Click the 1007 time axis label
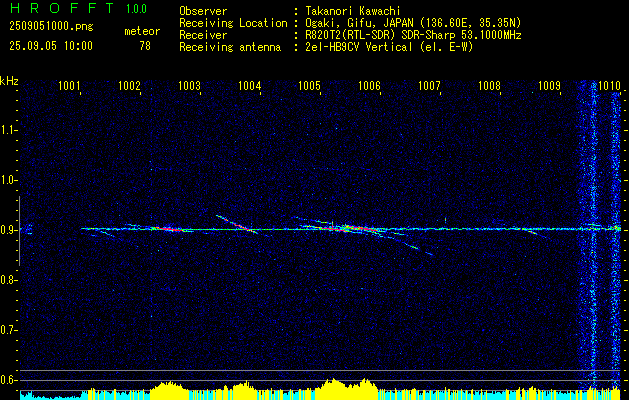The image size is (629, 400). point(430,85)
